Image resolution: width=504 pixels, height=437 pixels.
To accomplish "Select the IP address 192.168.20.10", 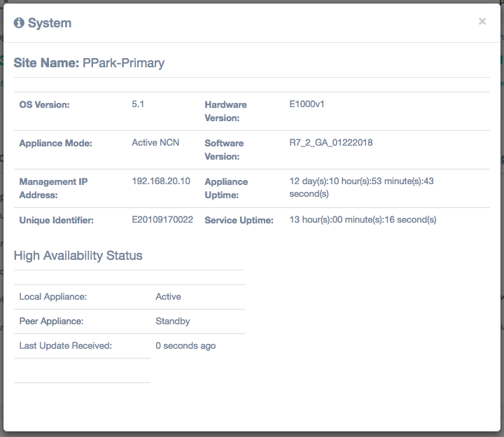I will click(161, 181).
